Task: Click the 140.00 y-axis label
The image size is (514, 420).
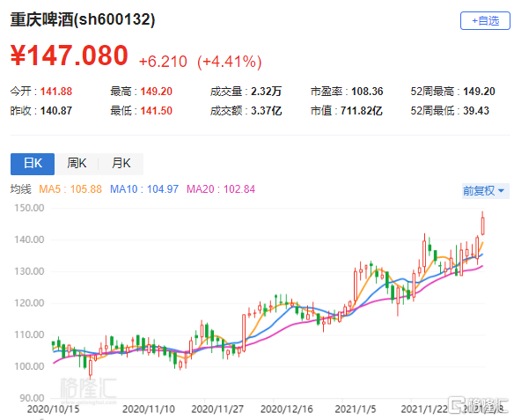Action: (x=29, y=240)
